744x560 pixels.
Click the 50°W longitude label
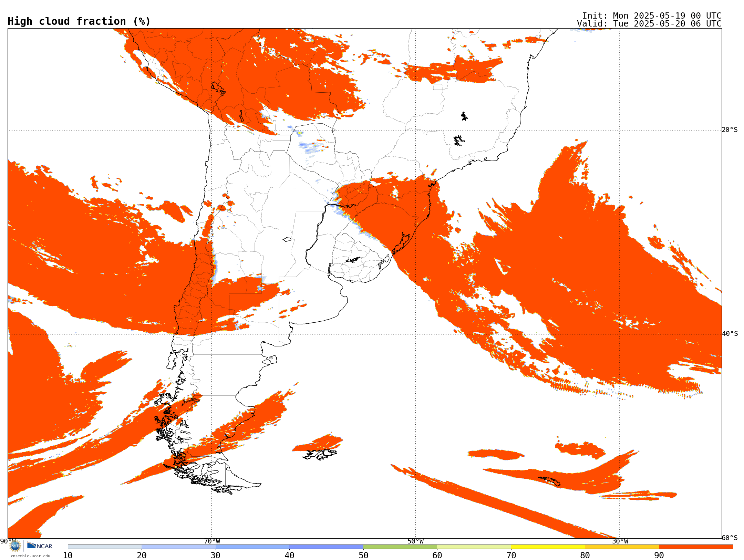pyautogui.click(x=416, y=541)
